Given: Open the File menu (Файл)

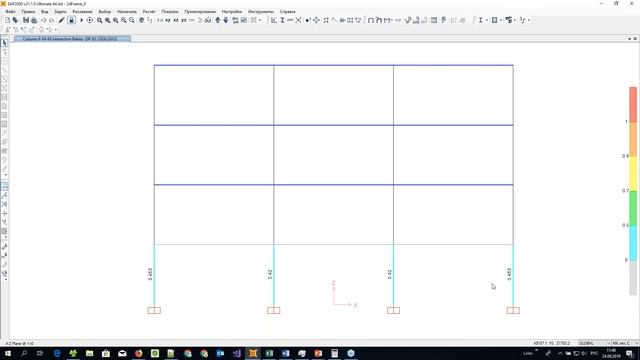Looking at the screenshot, I should click(10, 11).
